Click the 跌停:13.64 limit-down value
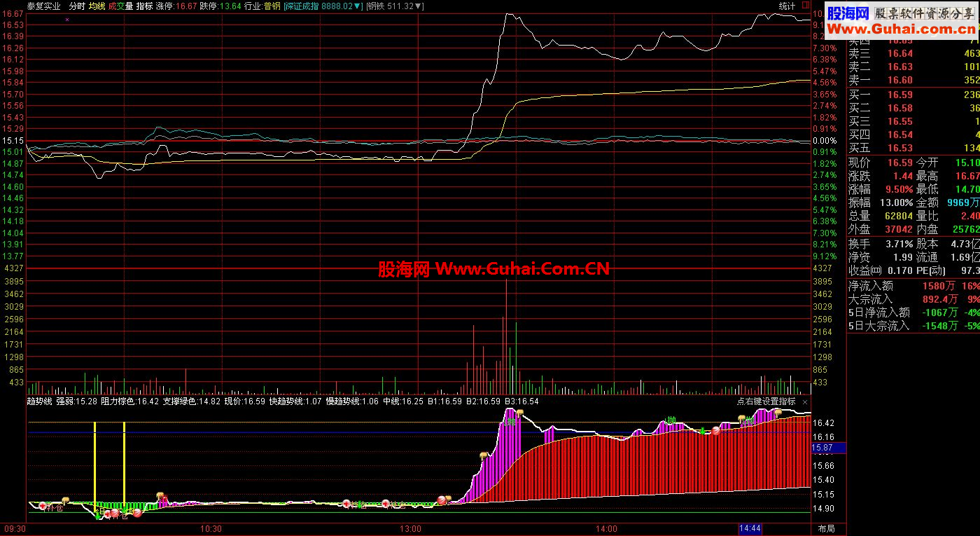Image resolution: width=980 pixels, height=536 pixels. click(220, 6)
